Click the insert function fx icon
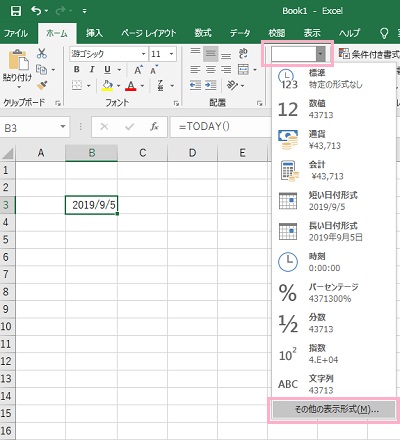Screen dimensions: 400x440 (x=154, y=127)
